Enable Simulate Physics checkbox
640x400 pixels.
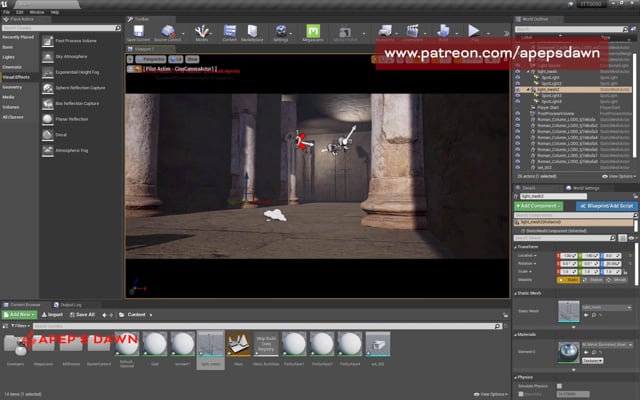[x=560, y=386]
